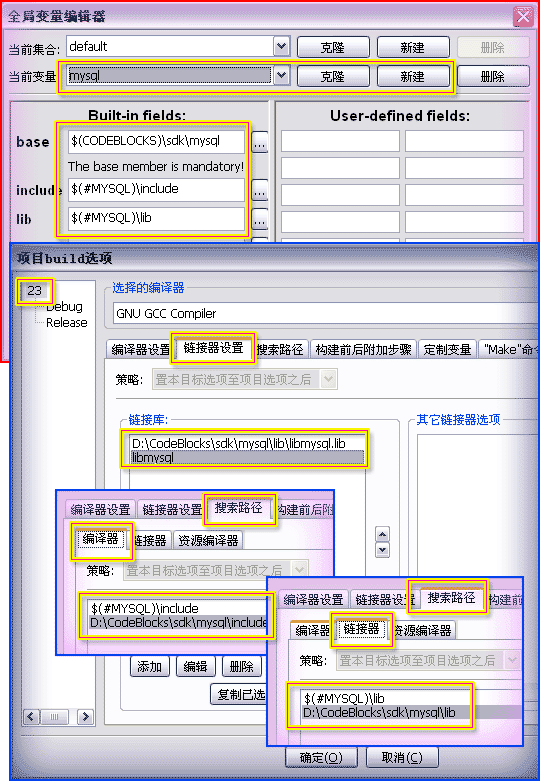
Task: Browse for lib path with ... button
Action: pyautogui.click(x=259, y=219)
